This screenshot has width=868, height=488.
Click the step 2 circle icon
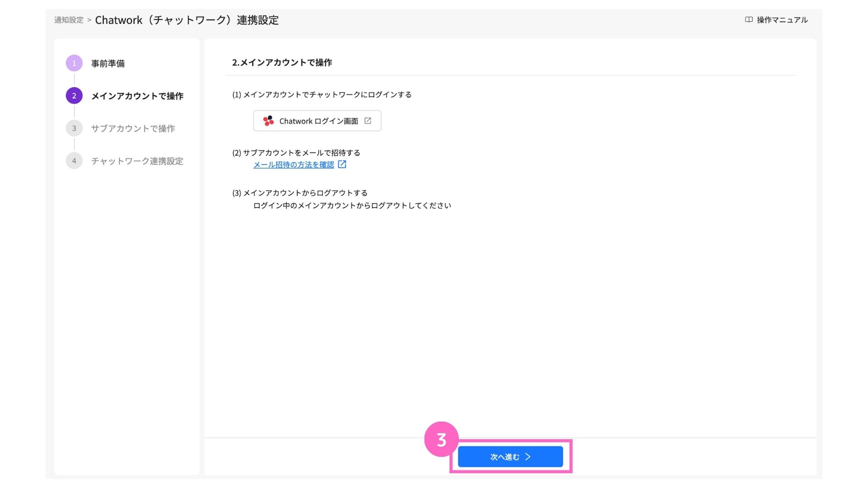tap(74, 96)
